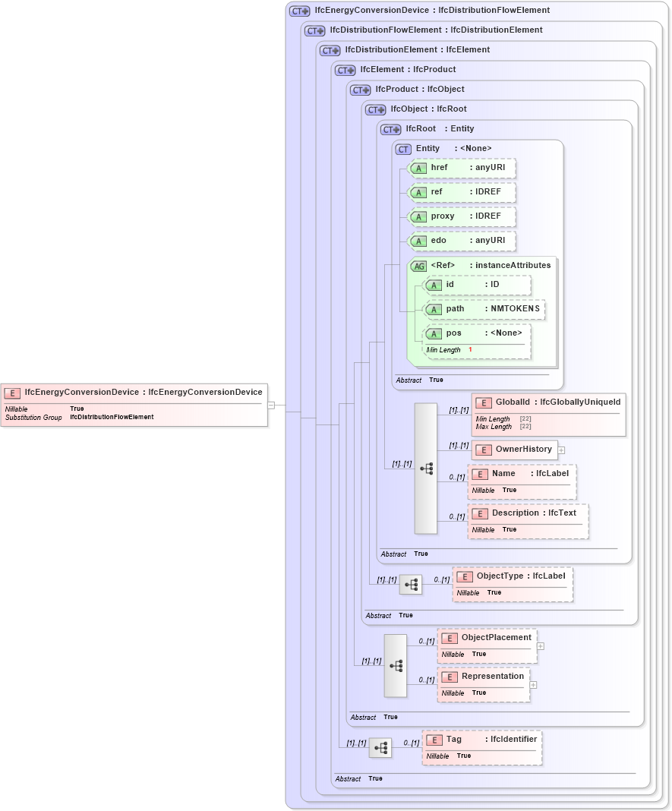Image resolution: width=672 pixels, height=811 pixels.
Task: Click the sequence icon linking ObjectPlacement and Representation
Action: 396,666
